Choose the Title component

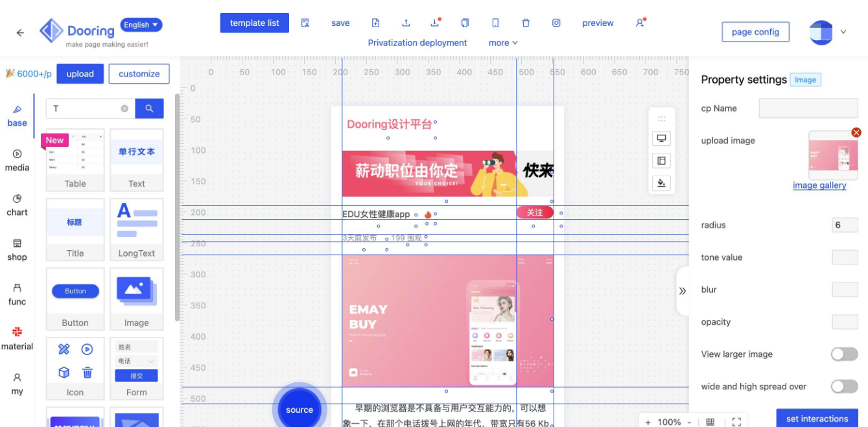75,229
